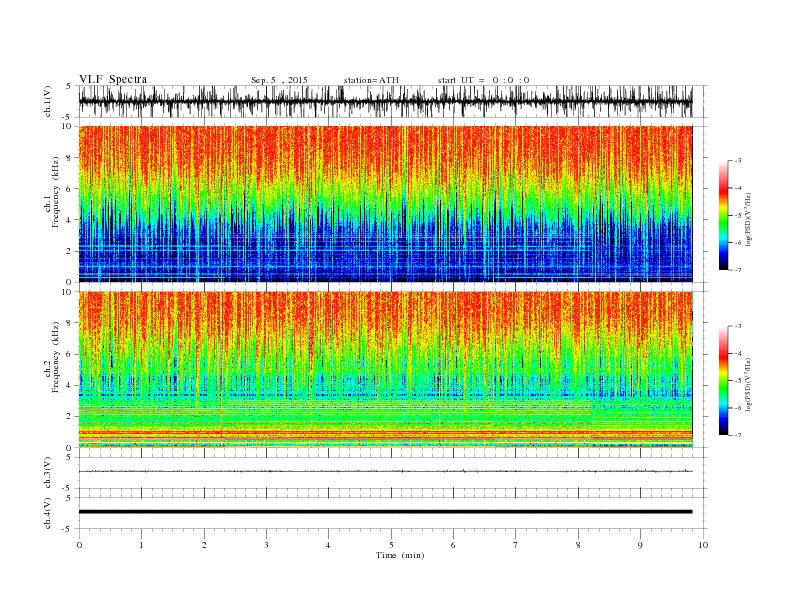Click the "0" tick on time axis
Image resolution: width=792 pixels, height=612 pixels.
click(x=79, y=545)
